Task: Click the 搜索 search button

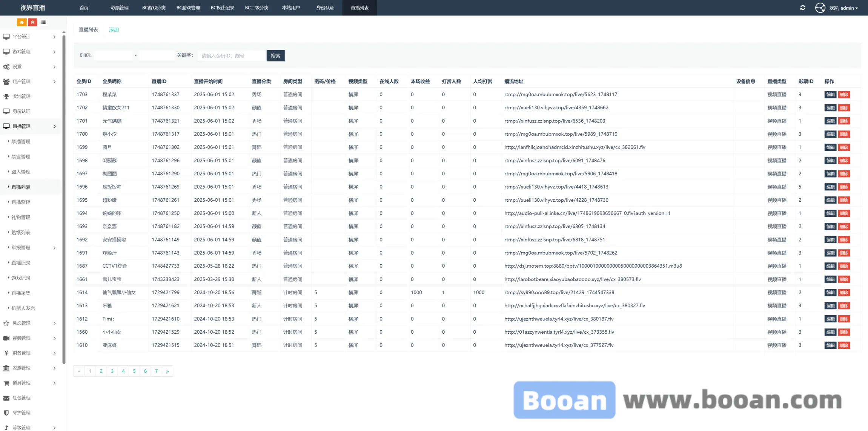Action: click(x=275, y=55)
